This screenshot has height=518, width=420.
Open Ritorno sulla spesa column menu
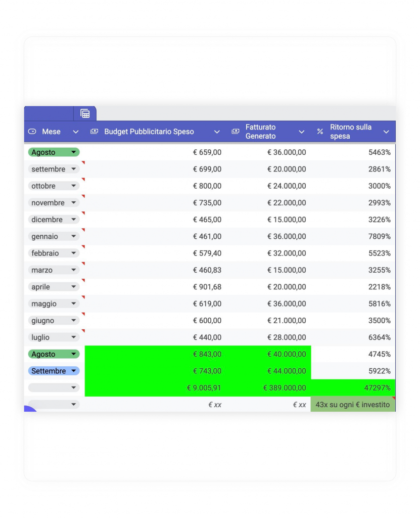[x=386, y=132]
